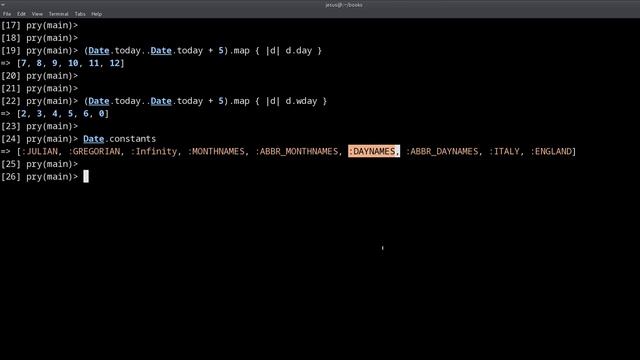This screenshot has width=640, height=360.
Task: Click the d.wday command on line 22
Action: click(x=301, y=101)
